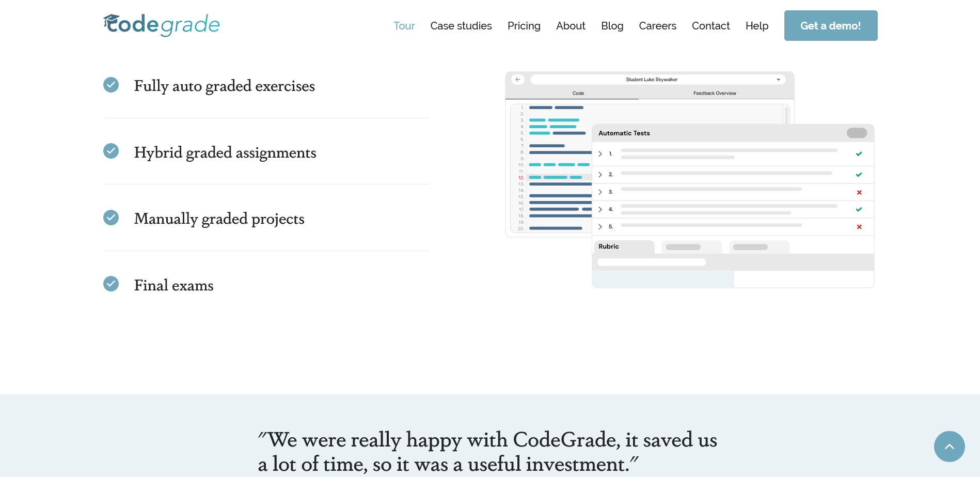Click check icon beside Hybrid graded assignments

[111, 151]
